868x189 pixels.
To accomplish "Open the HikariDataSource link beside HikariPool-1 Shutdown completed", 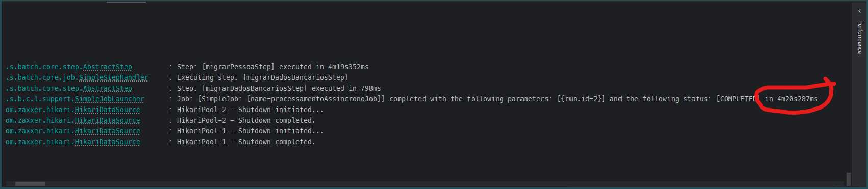I will click(x=107, y=142).
